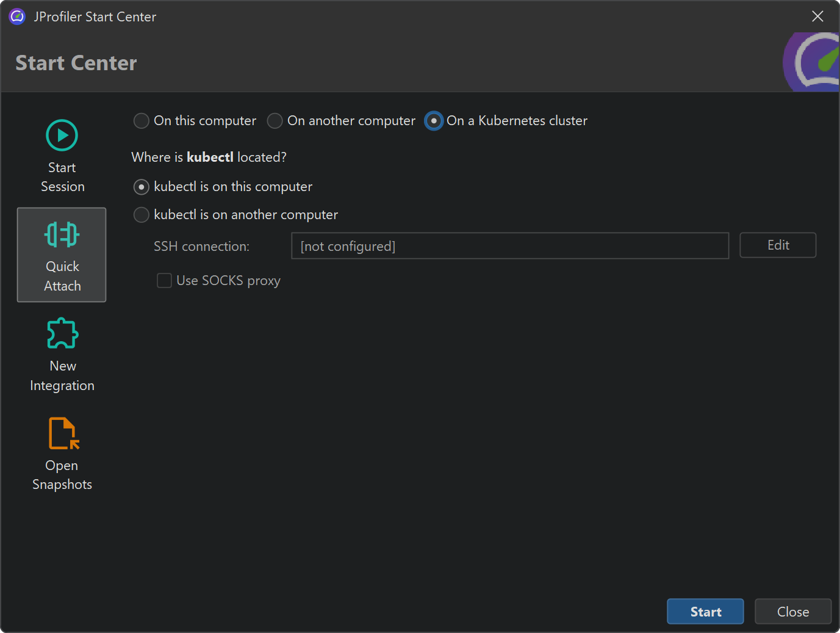
Task: Enable the Use SOCKS proxy checkbox
Action: click(x=164, y=281)
